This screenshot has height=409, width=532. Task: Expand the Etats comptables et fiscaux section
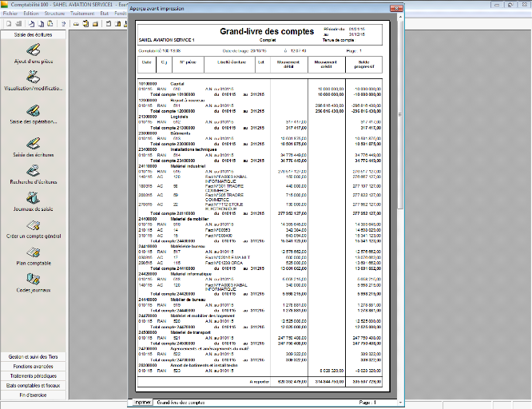(34, 385)
